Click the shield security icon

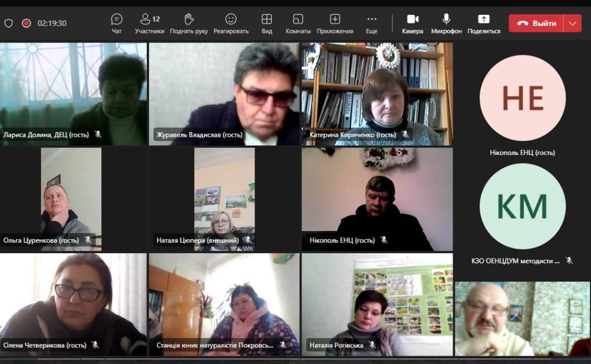pyautogui.click(x=8, y=23)
